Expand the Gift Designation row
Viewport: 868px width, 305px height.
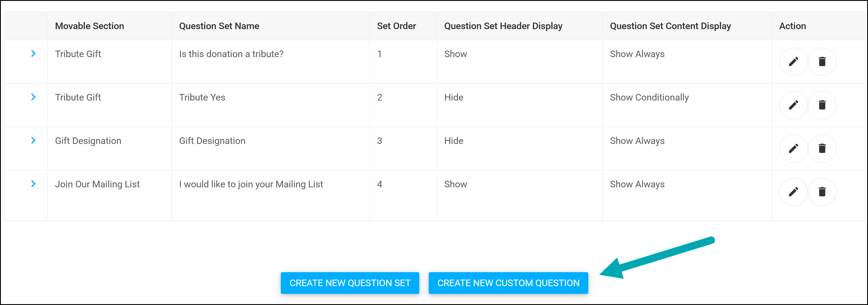[x=33, y=141]
